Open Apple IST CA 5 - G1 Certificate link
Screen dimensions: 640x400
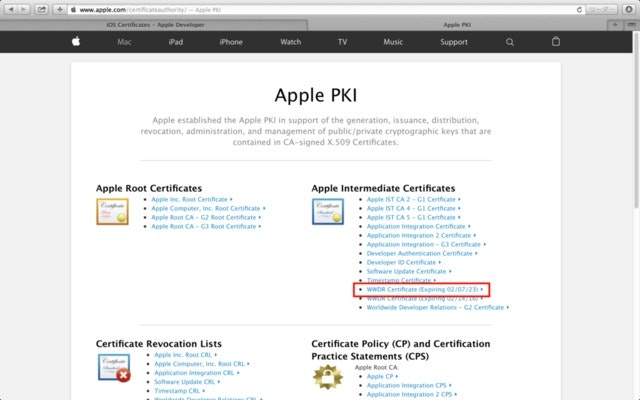point(411,217)
